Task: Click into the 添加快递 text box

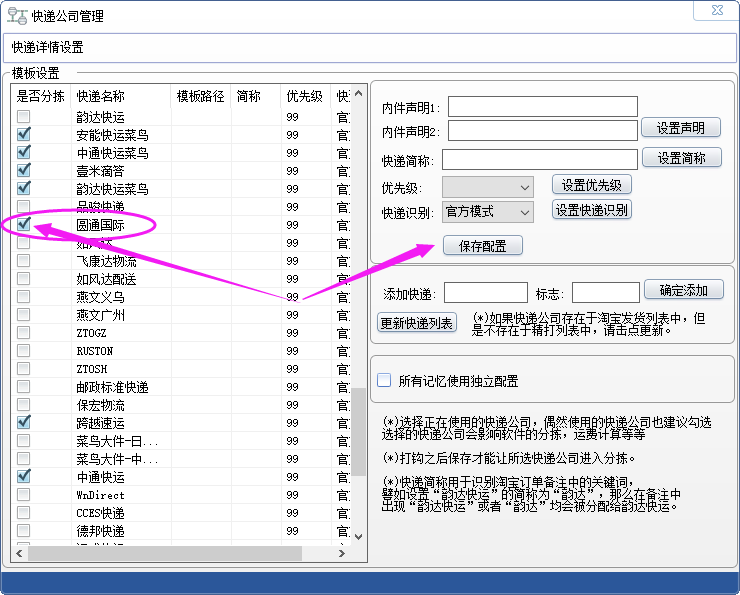Action: [x=485, y=292]
